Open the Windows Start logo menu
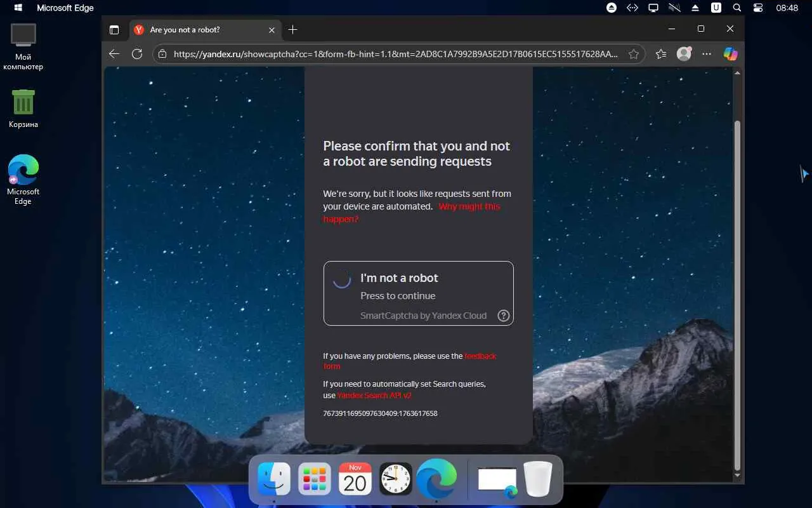This screenshot has height=508, width=812. tap(18, 8)
